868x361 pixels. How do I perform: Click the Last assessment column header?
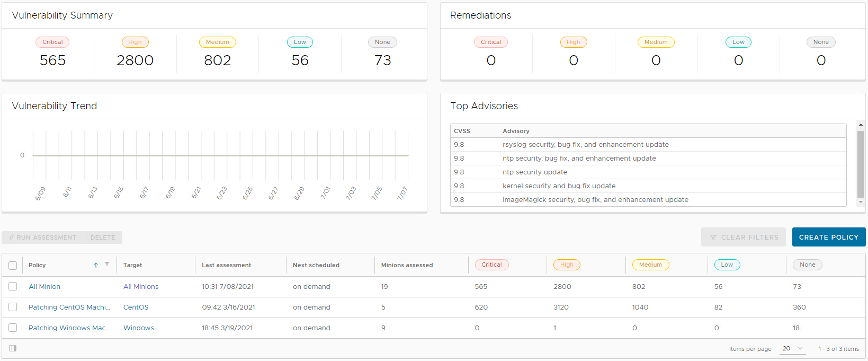[x=227, y=265]
